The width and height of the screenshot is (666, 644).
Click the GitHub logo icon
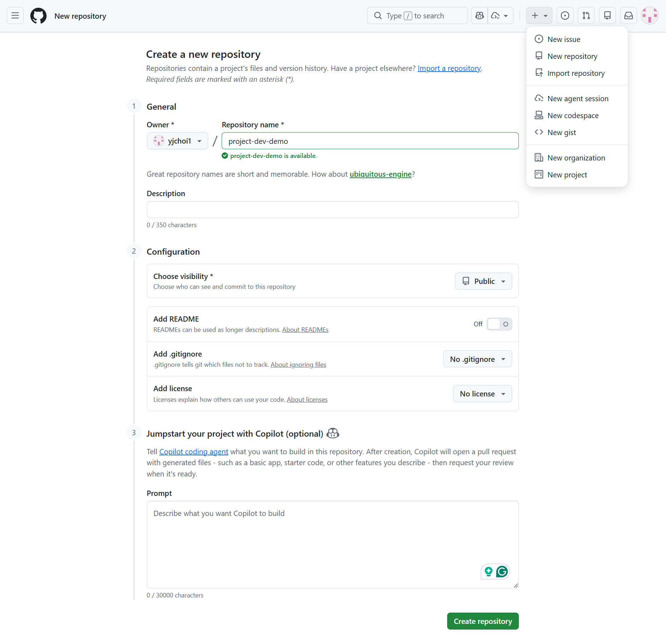click(38, 16)
